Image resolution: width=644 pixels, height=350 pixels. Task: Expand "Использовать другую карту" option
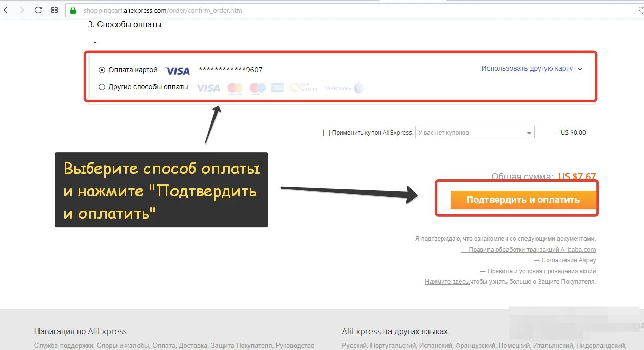pos(532,69)
